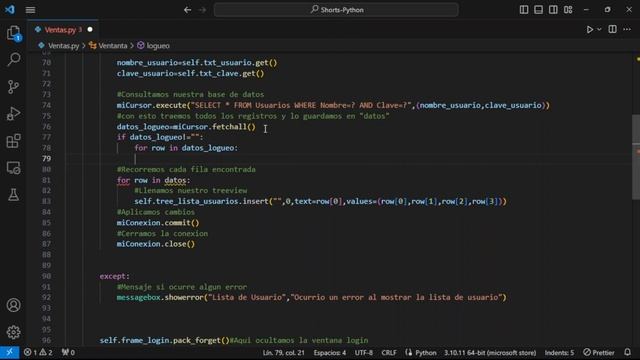This screenshot has width=640, height=360.
Task: Go back with the left arrow
Action: (x=187, y=10)
